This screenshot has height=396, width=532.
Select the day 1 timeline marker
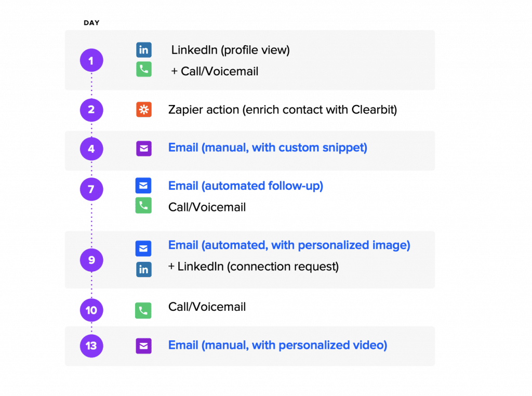tap(91, 60)
